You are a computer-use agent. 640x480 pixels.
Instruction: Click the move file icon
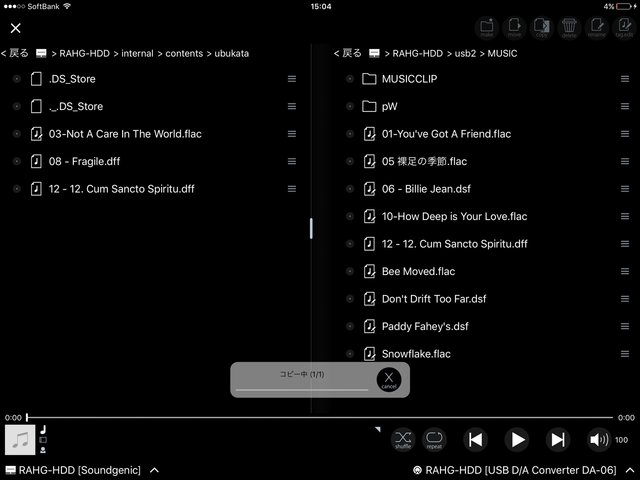[515, 27]
